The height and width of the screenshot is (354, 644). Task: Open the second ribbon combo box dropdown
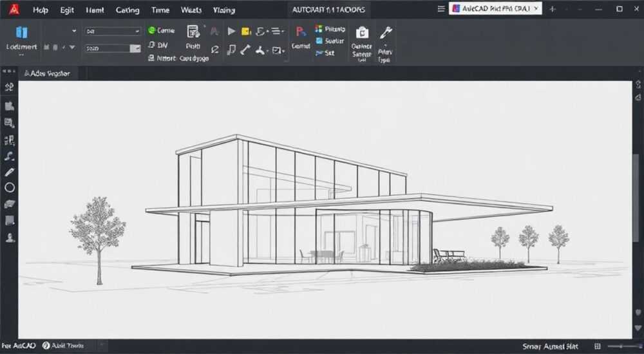pyautogui.click(x=135, y=48)
